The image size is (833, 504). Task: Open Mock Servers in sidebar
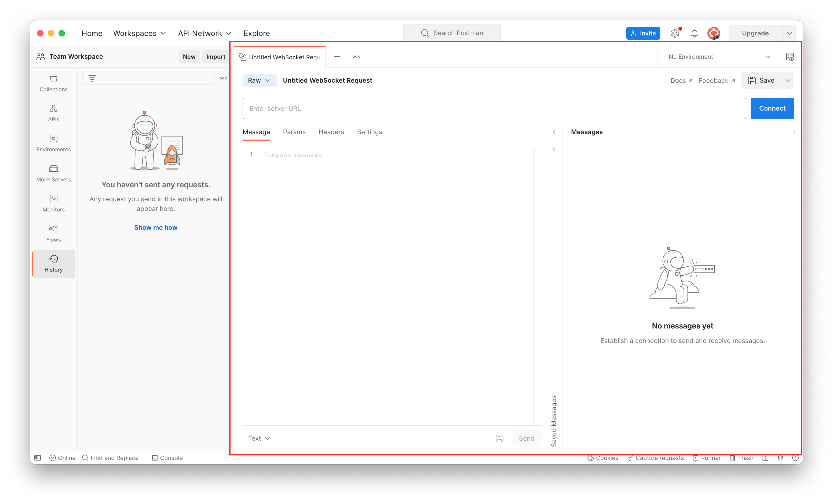[x=53, y=173]
